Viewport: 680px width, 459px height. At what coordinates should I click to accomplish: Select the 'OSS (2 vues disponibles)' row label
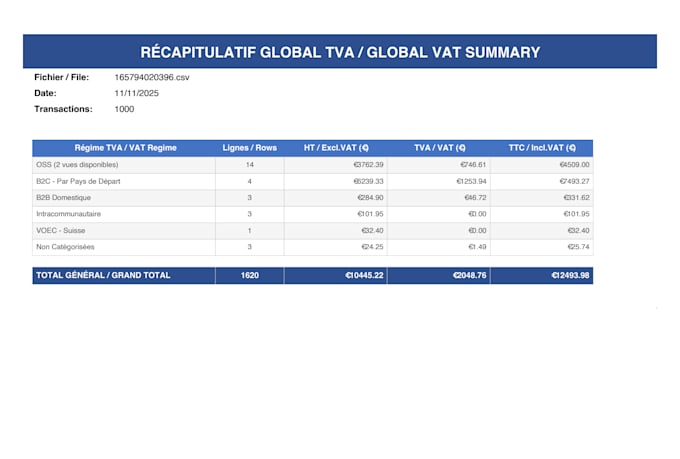pos(77,165)
